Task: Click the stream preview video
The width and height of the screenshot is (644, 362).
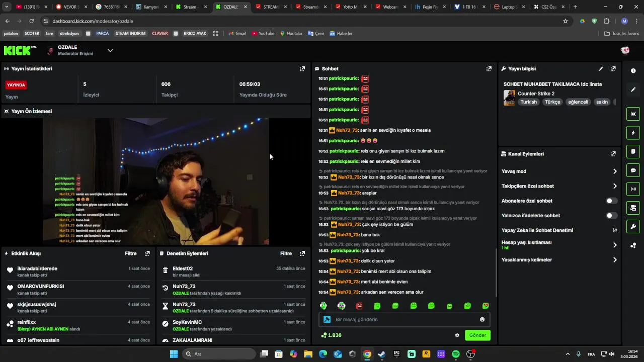Action: click(155, 182)
